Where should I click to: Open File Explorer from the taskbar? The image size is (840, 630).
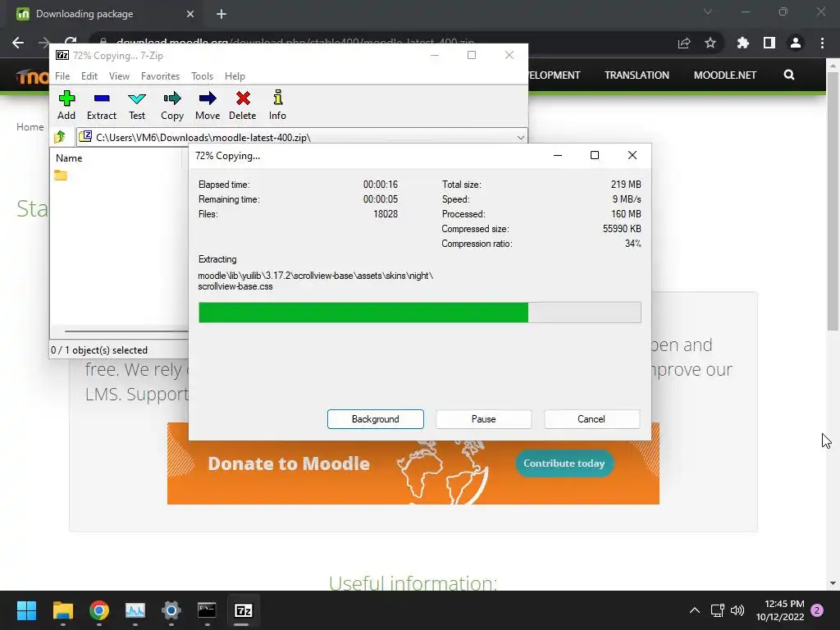(x=63, y=610)
